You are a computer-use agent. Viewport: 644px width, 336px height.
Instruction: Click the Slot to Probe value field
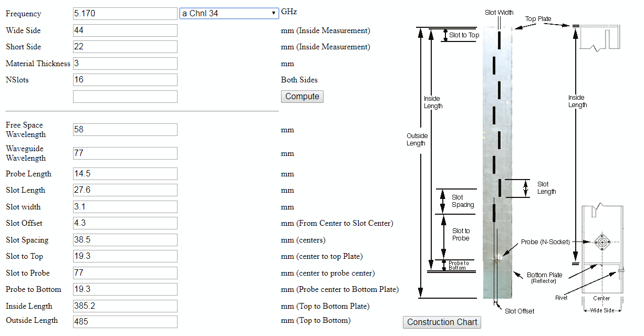pos(125,273)
